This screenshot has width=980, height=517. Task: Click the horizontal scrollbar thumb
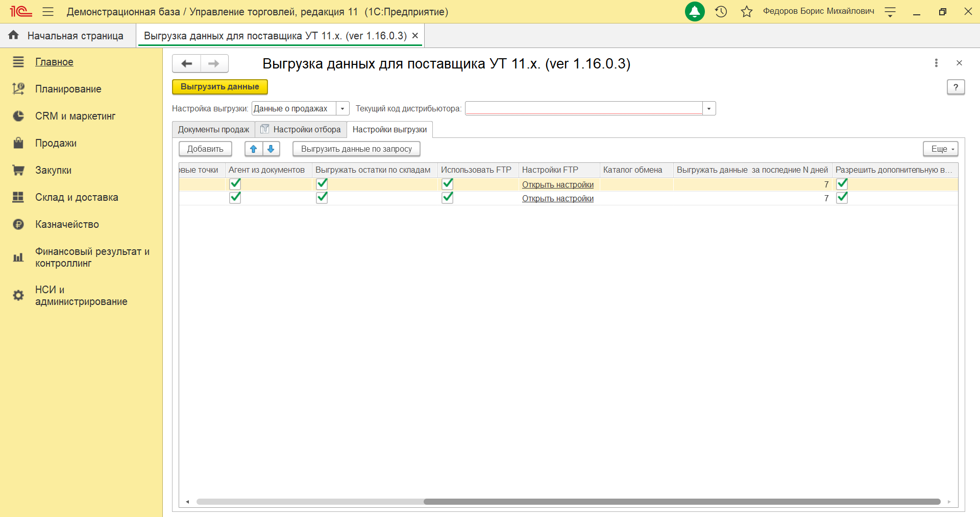tap(682, 502)
